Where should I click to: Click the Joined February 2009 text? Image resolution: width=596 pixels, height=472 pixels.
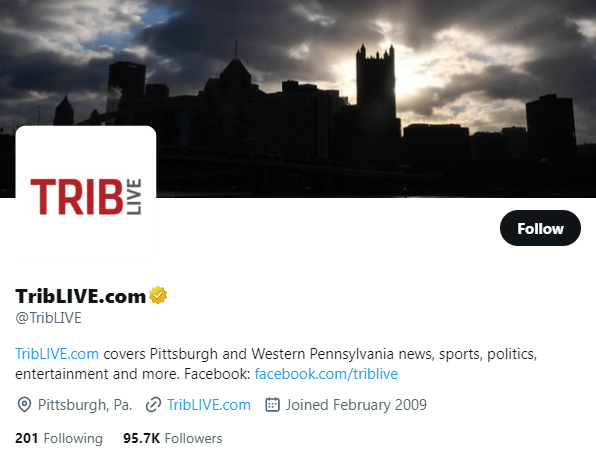point(356,405)
